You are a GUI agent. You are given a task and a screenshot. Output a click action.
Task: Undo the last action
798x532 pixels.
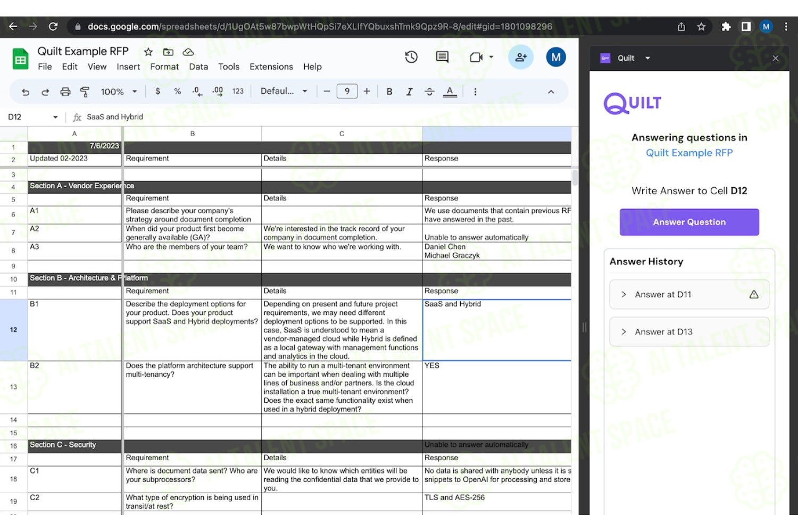coord(26,92)
